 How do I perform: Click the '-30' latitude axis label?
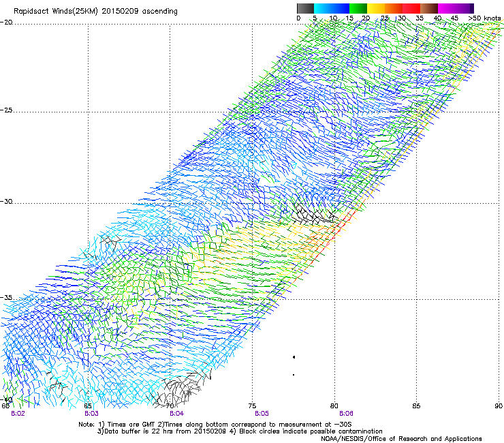[6, 201]
